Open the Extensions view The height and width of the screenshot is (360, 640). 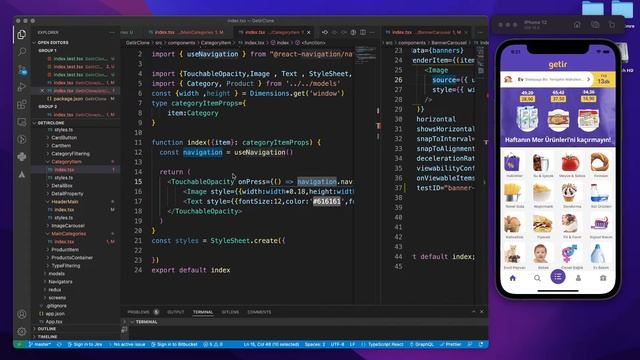[22, 104]
